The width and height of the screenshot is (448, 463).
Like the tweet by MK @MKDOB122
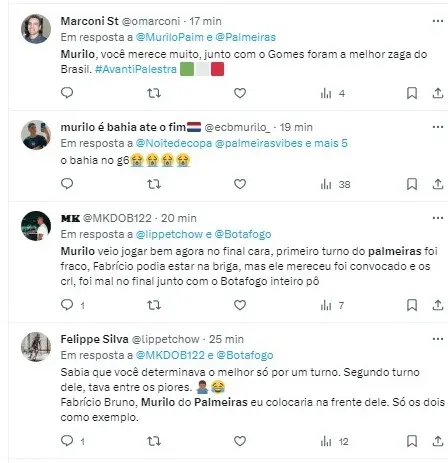pos(240,305)
